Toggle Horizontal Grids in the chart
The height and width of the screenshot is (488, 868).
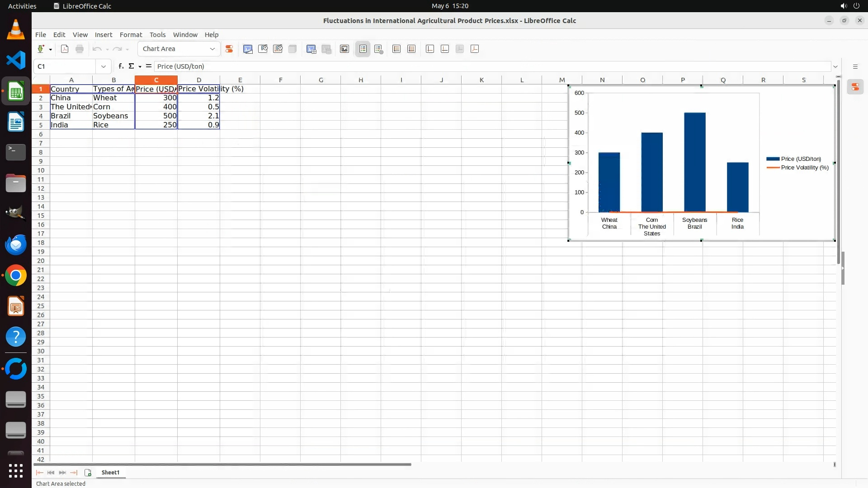[396, 49]
